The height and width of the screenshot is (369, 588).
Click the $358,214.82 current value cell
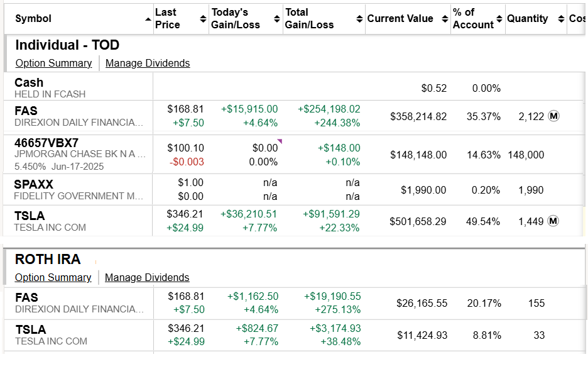pyautogui.click(x=418, y=116)
